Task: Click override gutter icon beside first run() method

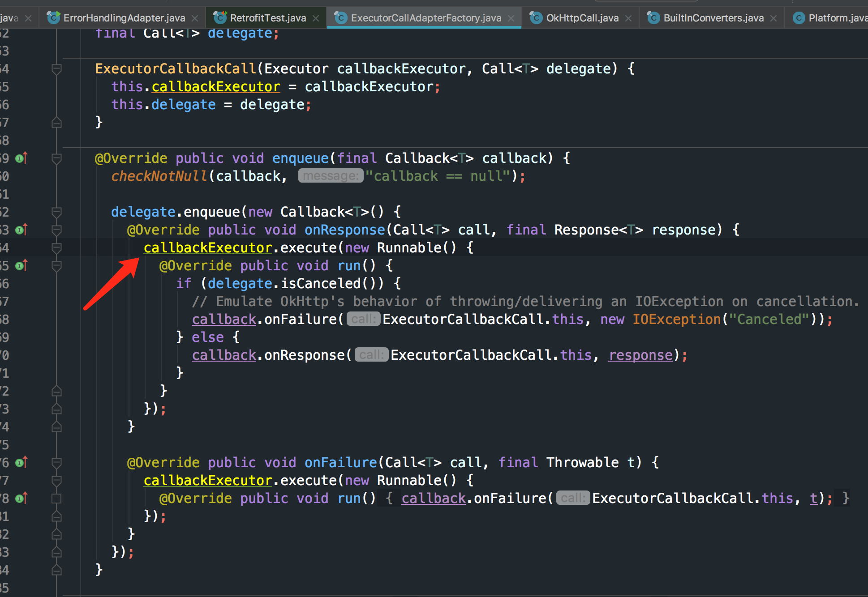Action: pyautogui.click(x=21, y=265)
